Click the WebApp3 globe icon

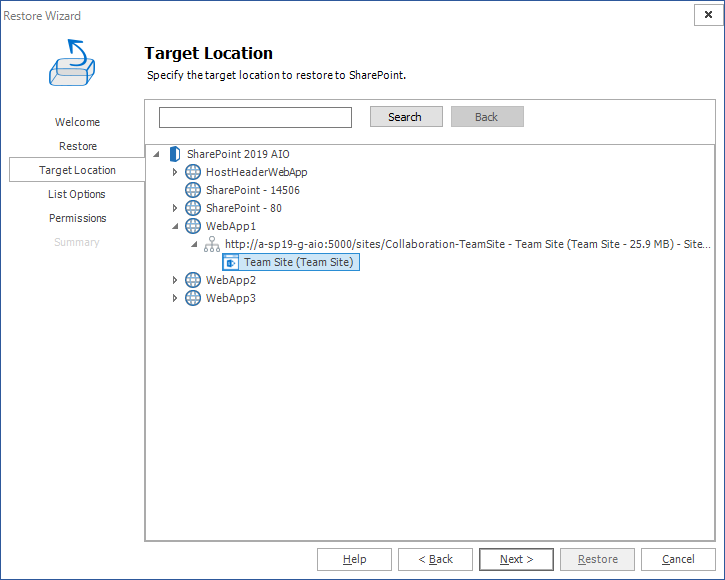point(193,298)
